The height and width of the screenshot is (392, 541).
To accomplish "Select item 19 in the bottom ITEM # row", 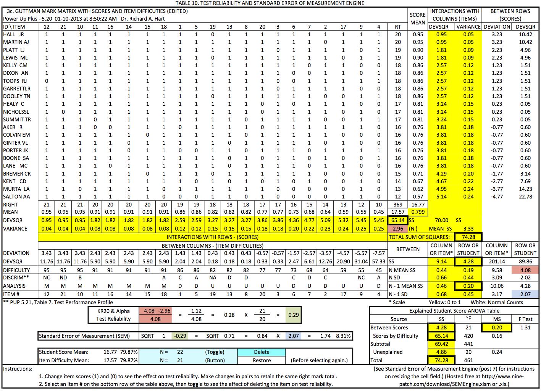I will 213,294.
